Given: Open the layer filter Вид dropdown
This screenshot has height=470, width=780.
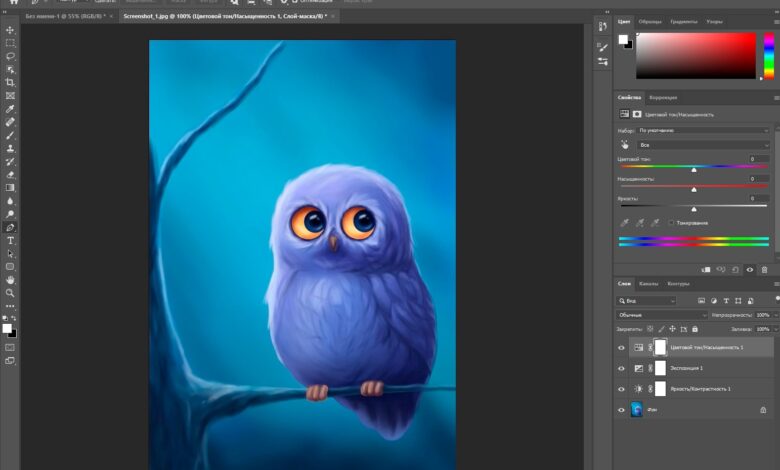Looking at the screenshot, I should pyautogui.click(x=647, y=300).
